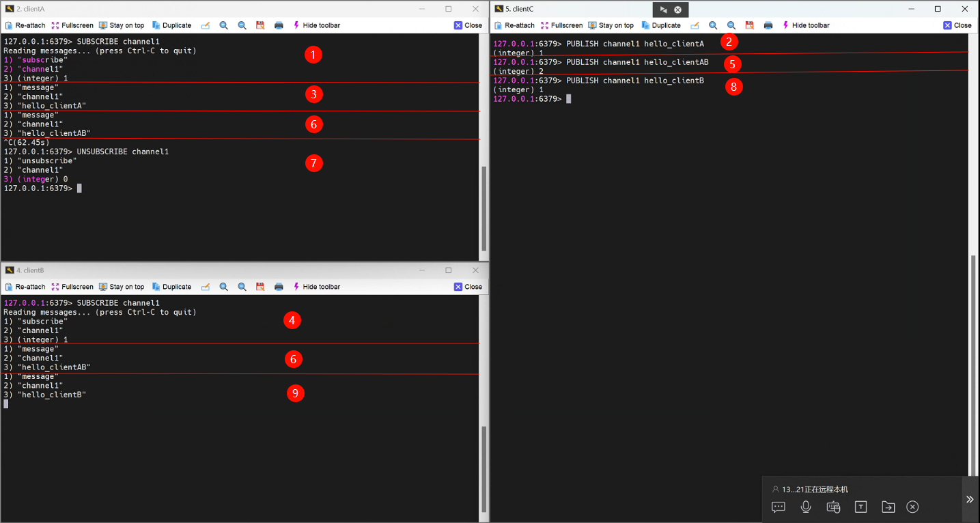Zoom out on the clientC terminal
The height and width of the screenshot is (523, 980).
coord(731,25)
